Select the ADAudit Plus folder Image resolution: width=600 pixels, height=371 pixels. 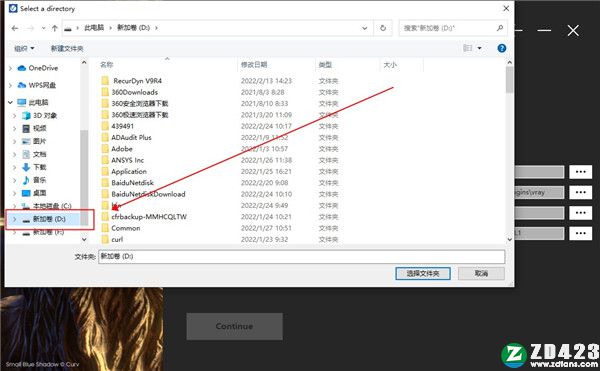[x=131, y=137]
